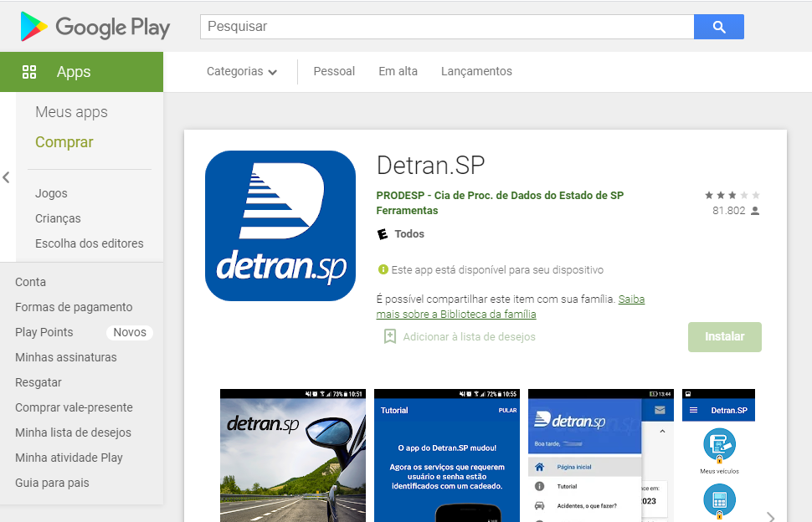Click the Todos content rating icon
Image resolution: width=812 pixels, height=522 pixels.
tap(383, 234)
